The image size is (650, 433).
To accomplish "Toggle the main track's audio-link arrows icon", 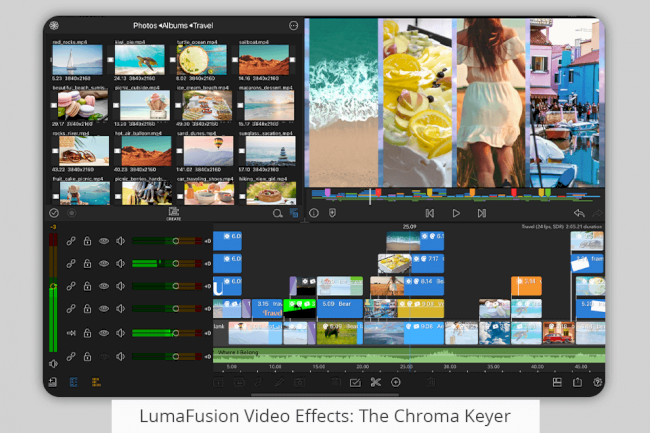I will point(71,333).
